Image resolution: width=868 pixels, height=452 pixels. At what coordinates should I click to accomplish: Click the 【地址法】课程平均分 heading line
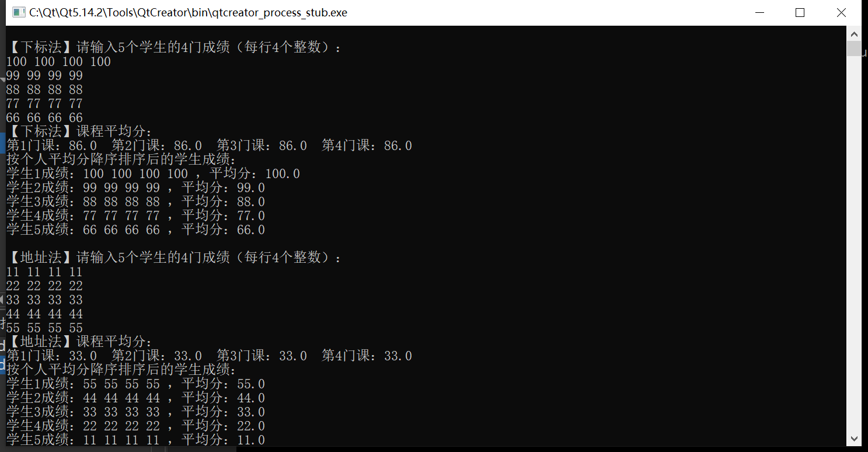79,342
